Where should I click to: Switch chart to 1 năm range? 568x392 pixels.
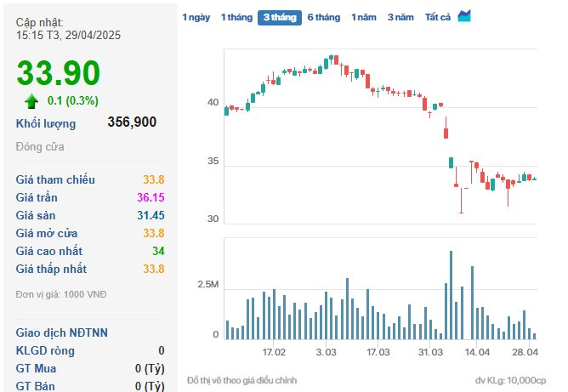[363, 17]
